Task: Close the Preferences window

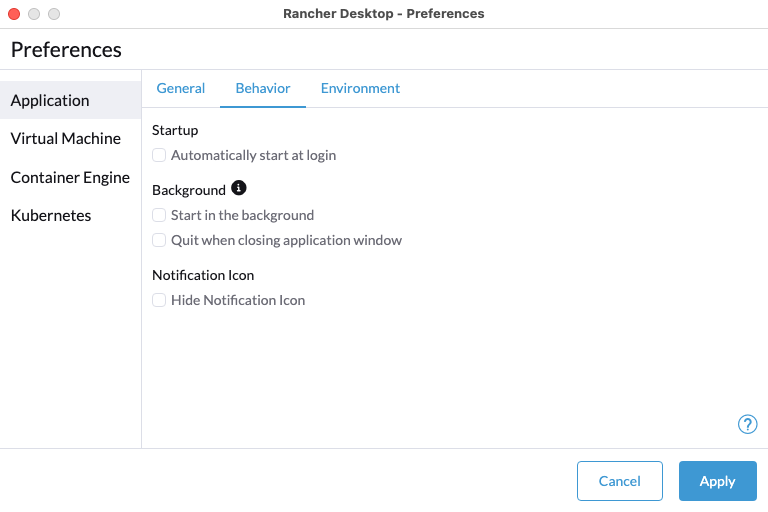Action: click(14, 14)
